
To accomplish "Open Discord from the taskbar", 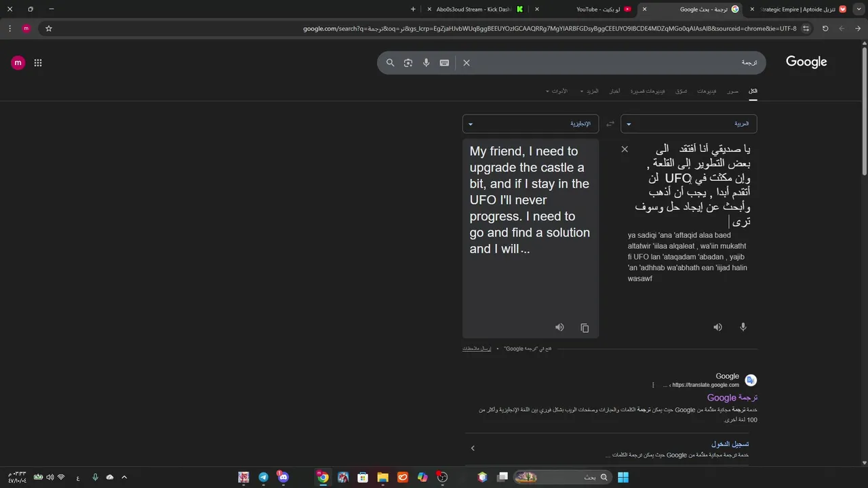I will pos(283,477).
